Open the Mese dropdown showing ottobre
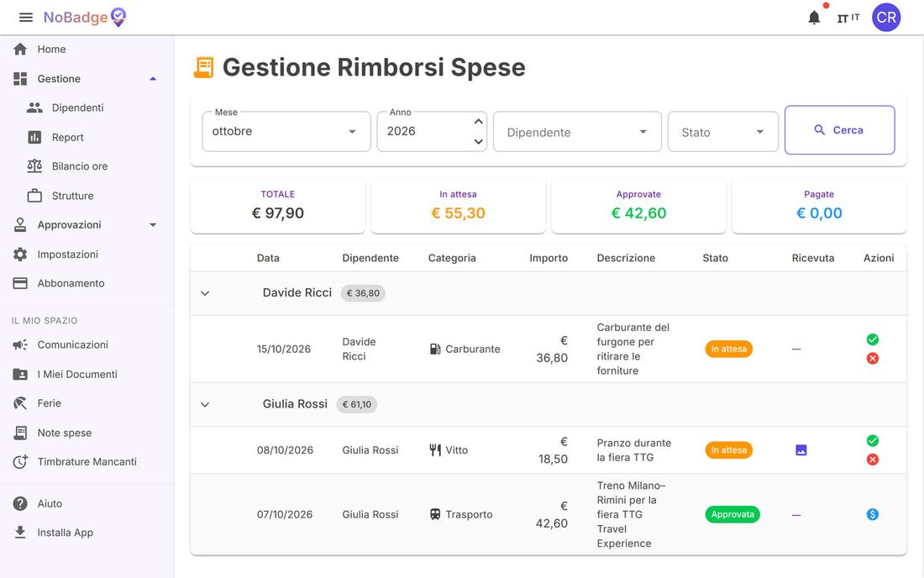Viewport: 924px width, 578px height. pyautogui.click(x=286, y=131)
